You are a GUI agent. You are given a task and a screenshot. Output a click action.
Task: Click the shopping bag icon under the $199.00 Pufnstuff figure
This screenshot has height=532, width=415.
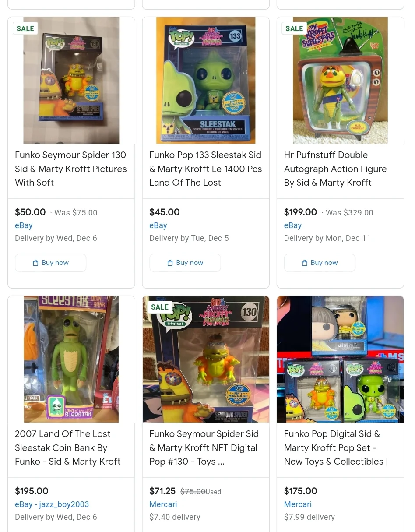click(x=305, y=263)
